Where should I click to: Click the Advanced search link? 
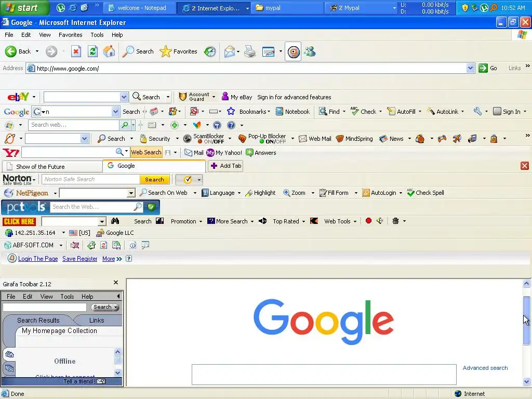[x=485, y=368]
